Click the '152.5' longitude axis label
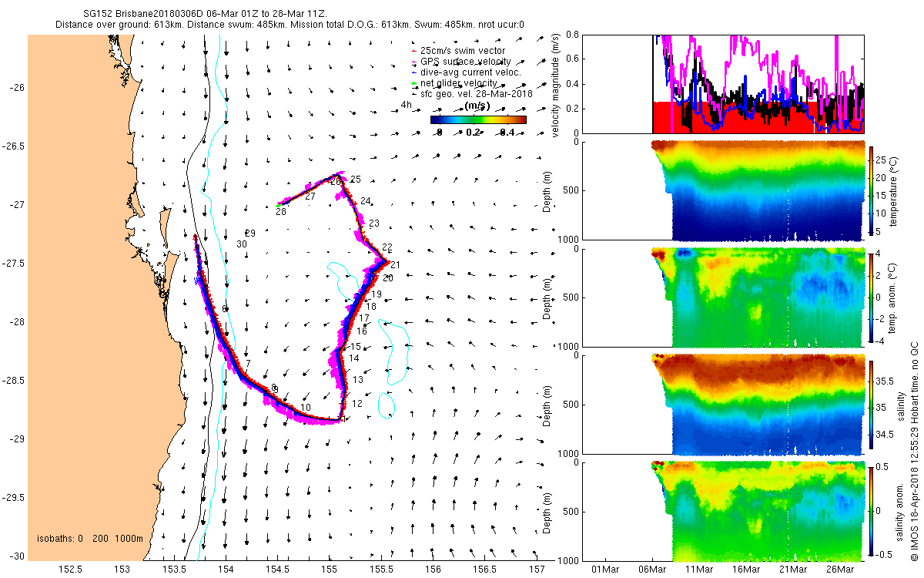This screenshot has height=578, width=924. [70, 570]
